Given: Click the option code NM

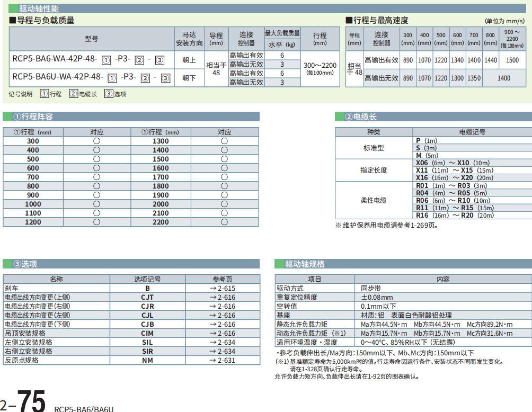Looking at the screenshot, I should tap(147, 361).
